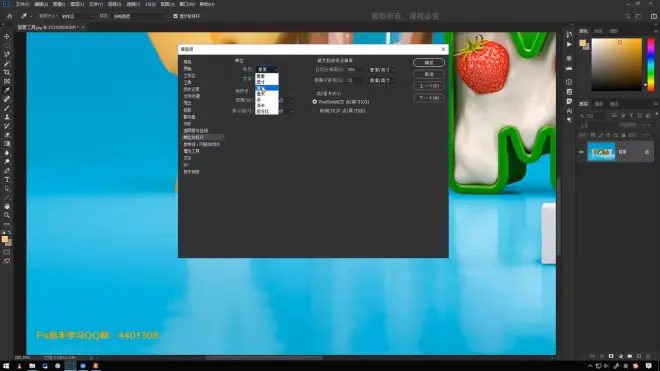Select the PostScript (72 点/英寸) radio button
This screenshot has height=371, width=660.
click(315, 102)
